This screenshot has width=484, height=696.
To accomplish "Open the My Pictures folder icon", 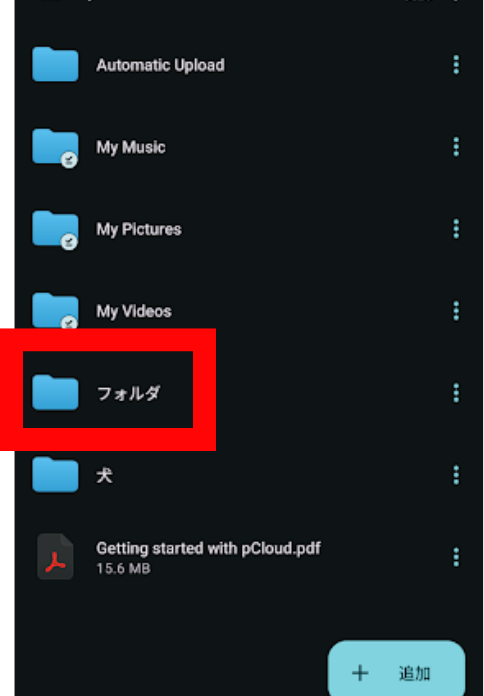I will coord(56,229).
